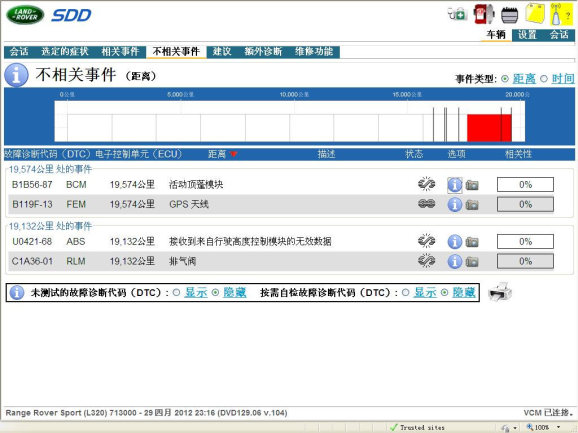578x433 pixels.
Task: Open the red vehicle battery icon
Action: coord(484,14)
